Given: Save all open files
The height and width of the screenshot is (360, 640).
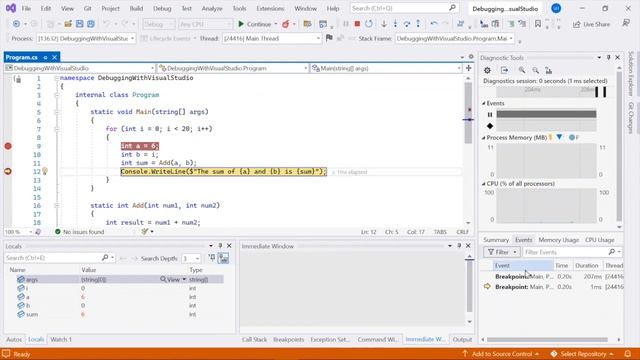Looking at the screenshot, I should pyautogui.click(x=91, y=24).
